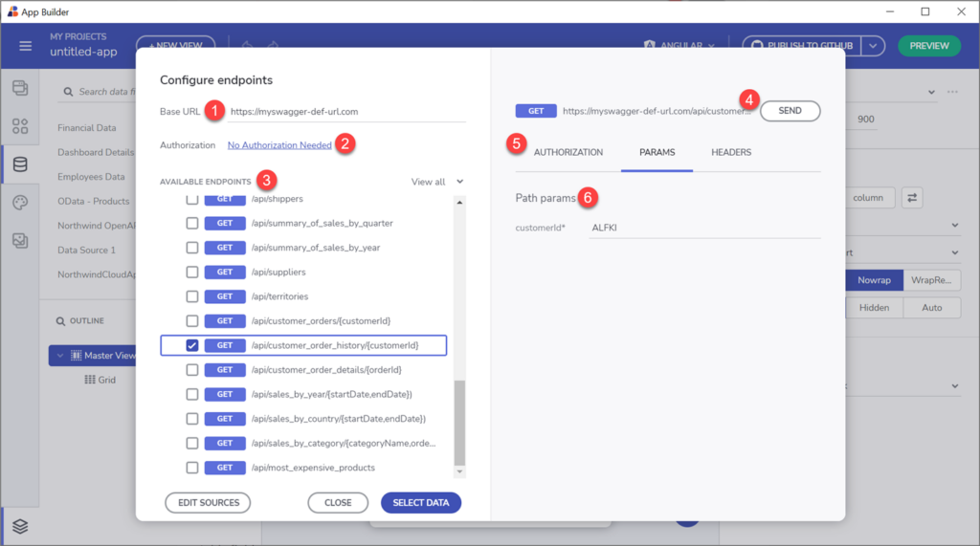Open the View all endpoints dropdown
The width and height of the screenshot is (980, 546).
pos(436,182)
